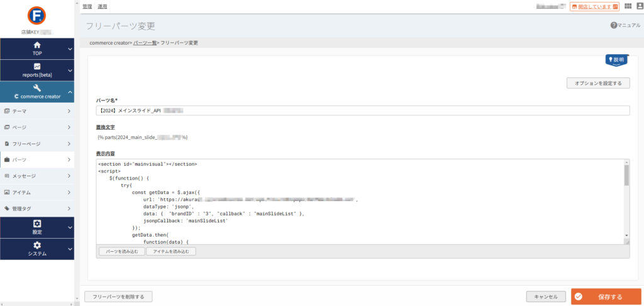Viewport: 644px width, 306px height.
Task: Open the フリーページ sidebar item
Action: (37, 144)
